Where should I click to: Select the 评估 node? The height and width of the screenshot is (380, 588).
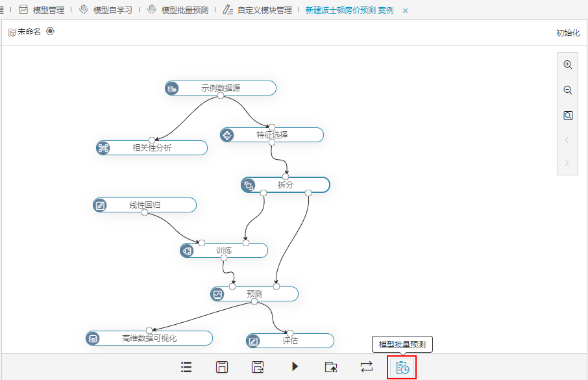coord(290,340)
